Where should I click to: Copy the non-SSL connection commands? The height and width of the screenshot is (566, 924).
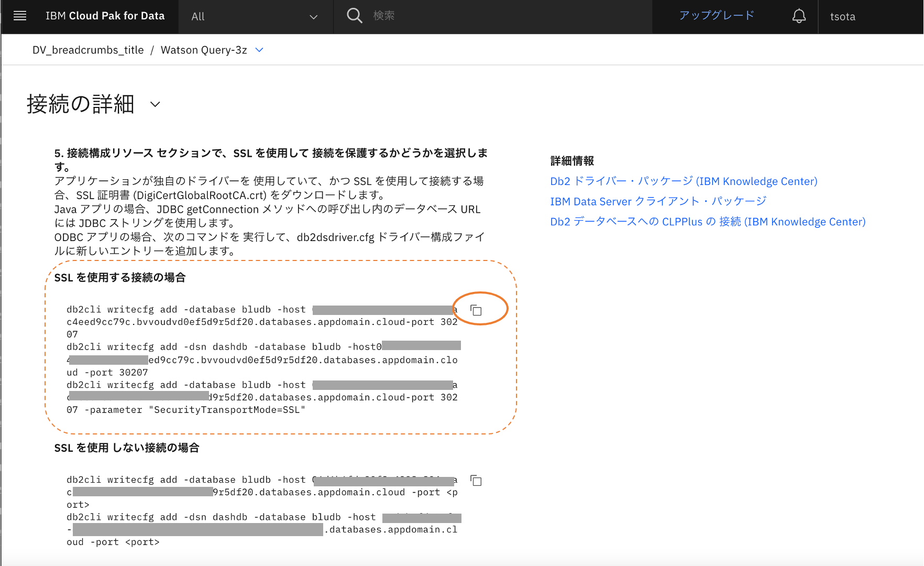[x=476, y=481]
